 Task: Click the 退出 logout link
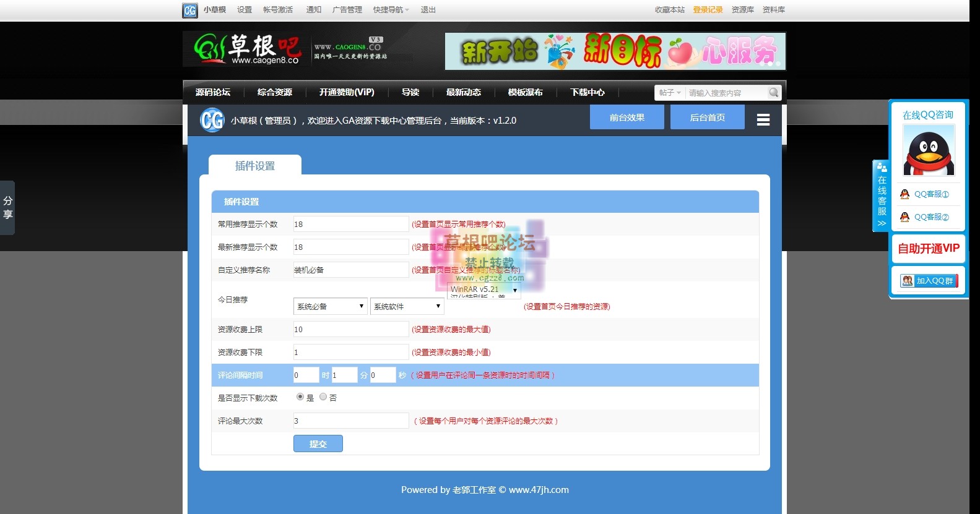click(428, 10)
